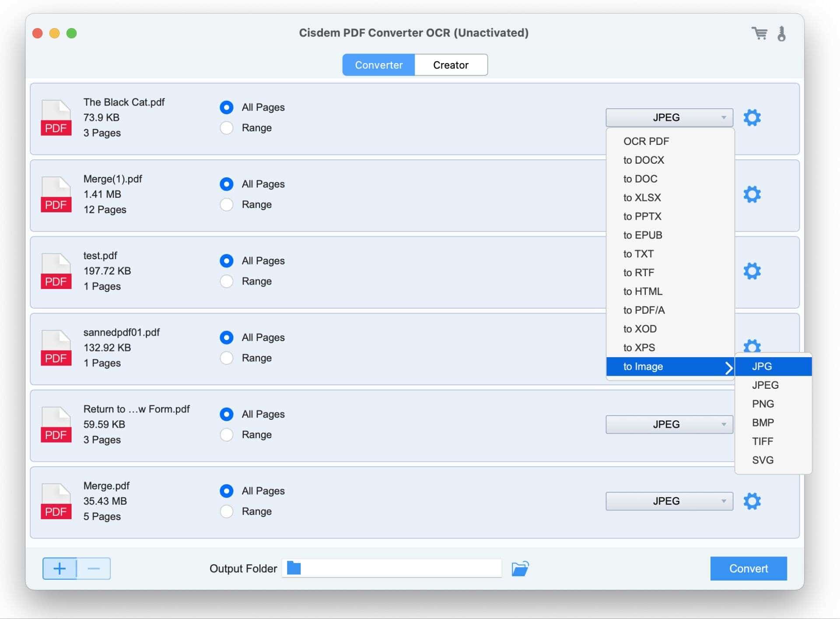Click the Convert button
840x619 pixels.
(749, 568)
